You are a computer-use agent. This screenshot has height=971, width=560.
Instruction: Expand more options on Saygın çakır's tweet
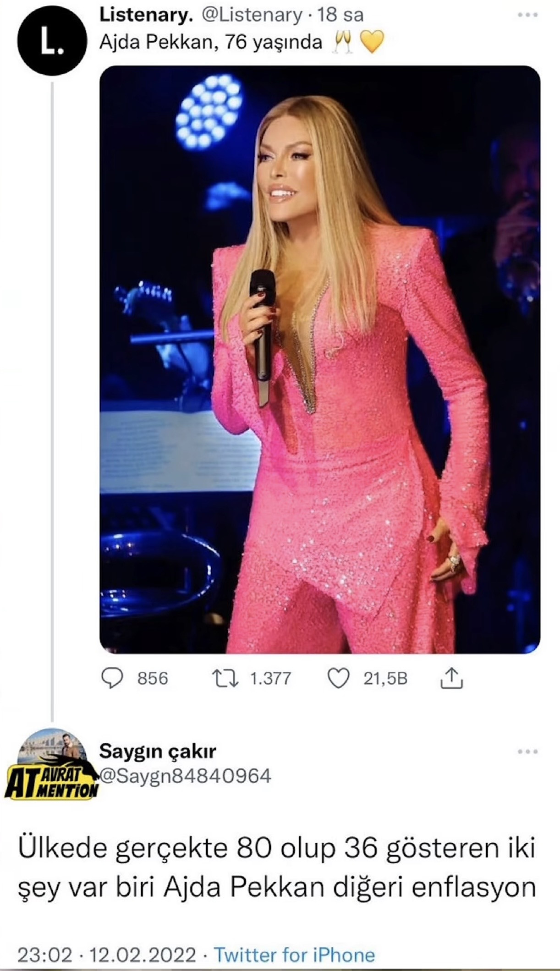pos(527,752)
